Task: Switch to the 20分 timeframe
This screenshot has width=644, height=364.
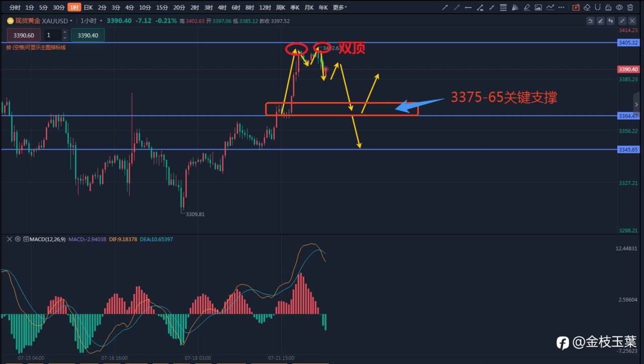Action: 179,8
